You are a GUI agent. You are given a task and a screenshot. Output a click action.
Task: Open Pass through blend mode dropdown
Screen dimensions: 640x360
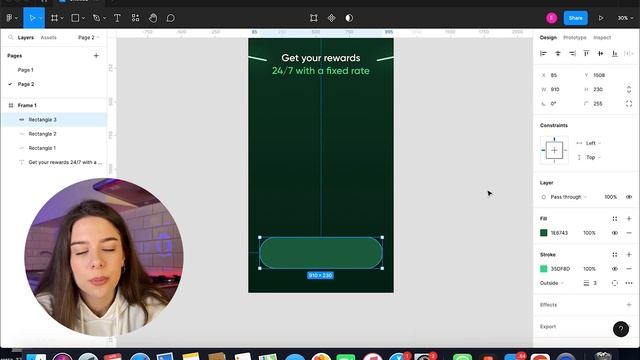click(569, 197)
